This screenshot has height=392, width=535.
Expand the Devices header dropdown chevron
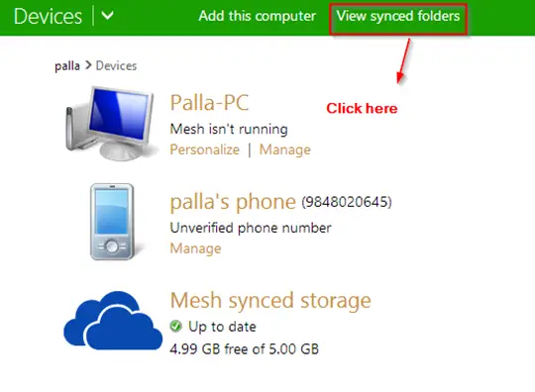tap(107, 16)
